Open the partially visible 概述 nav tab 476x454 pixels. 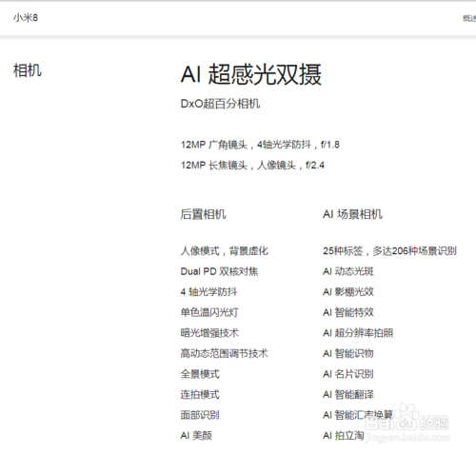pos(469,18)
